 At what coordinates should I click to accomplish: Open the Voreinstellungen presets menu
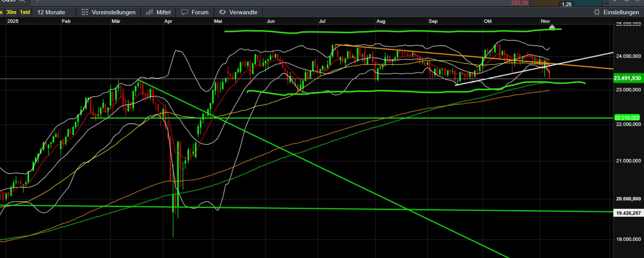pyautogui.click(x=113, y=12)
